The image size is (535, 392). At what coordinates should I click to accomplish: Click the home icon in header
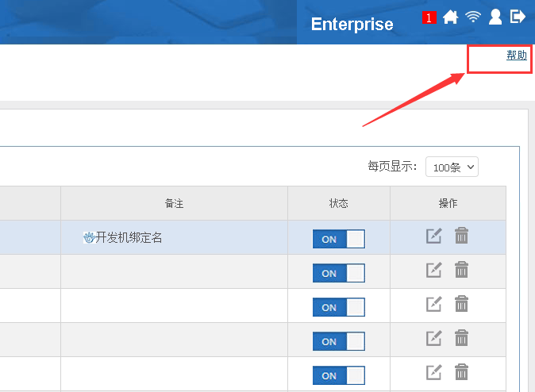(x=451, y=17)
